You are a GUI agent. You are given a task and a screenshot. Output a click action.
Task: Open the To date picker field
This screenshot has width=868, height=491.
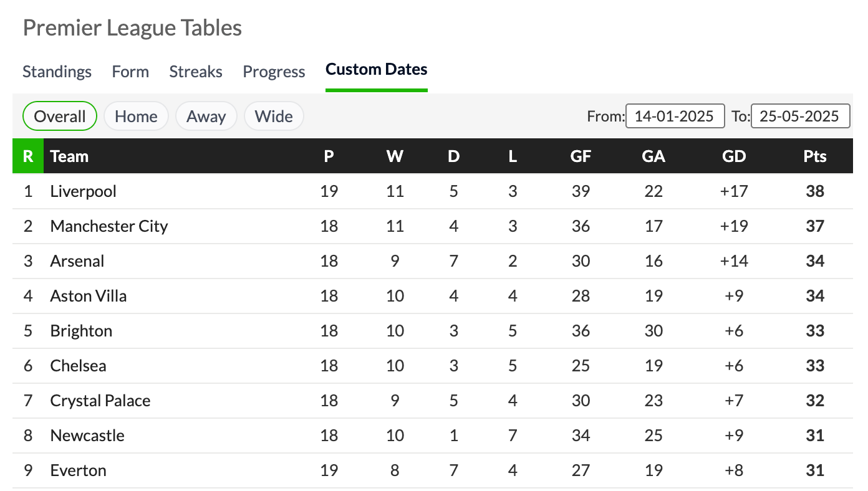(801, 116)
